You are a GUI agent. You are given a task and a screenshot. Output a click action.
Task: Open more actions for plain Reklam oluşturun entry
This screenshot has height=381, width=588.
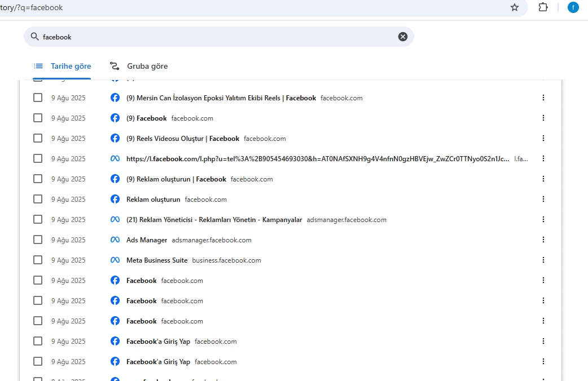[x=543, y=200]
